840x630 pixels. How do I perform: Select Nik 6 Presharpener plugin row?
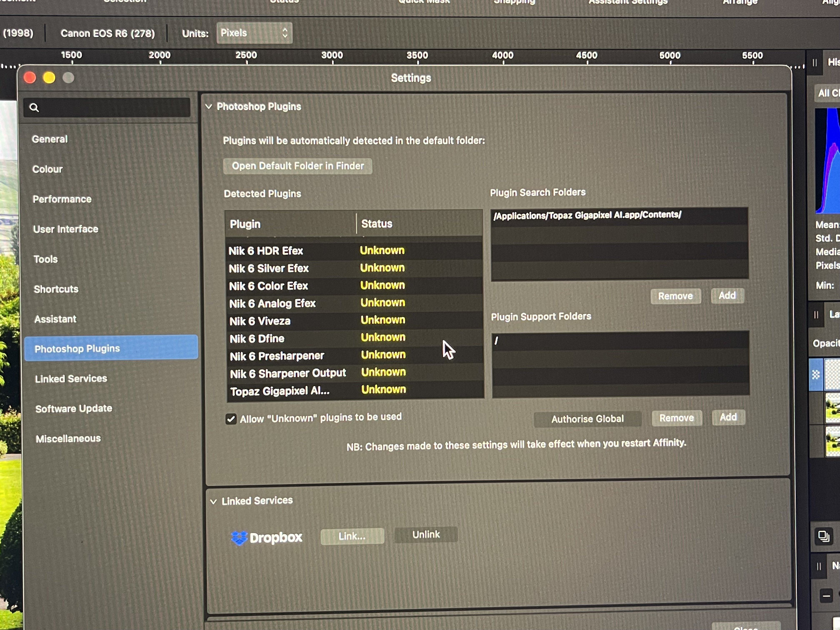pos(355,355)
